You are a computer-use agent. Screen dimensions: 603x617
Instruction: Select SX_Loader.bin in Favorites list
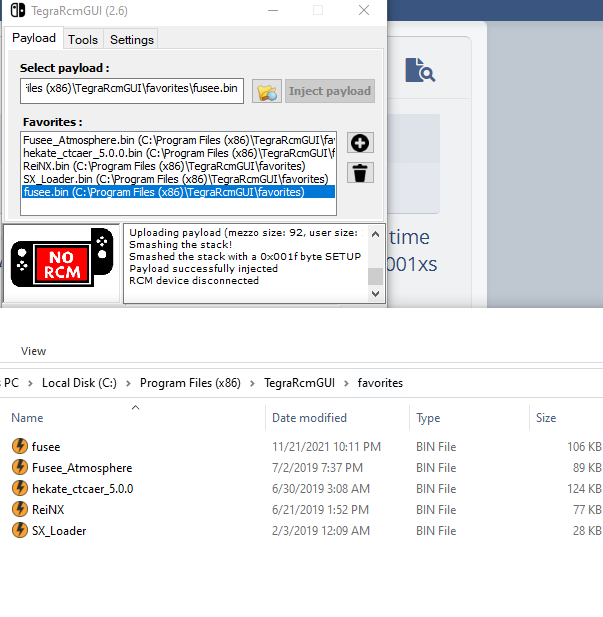[x=179, y=179]
